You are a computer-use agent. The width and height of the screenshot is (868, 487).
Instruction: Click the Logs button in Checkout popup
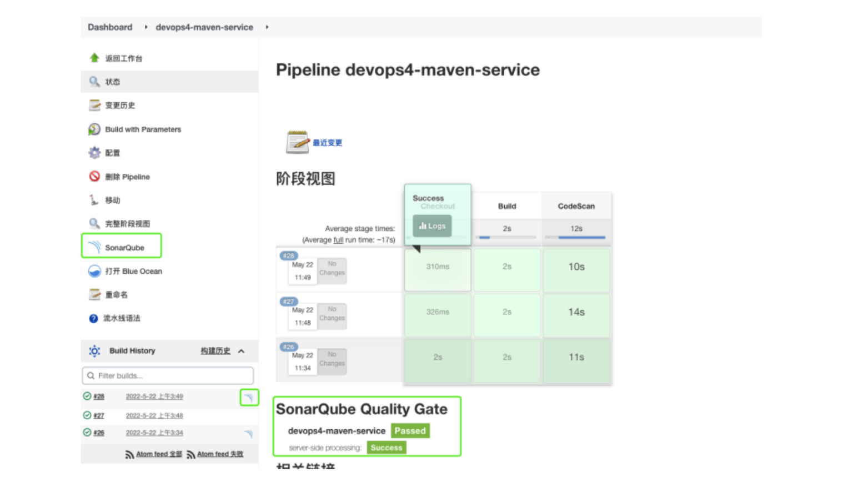432,226
